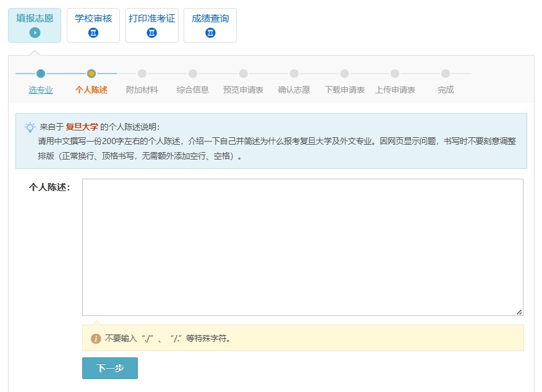Click the 综合信息 step marker
542x392 pixels.
pyautogui.click(x=193, y=74)
